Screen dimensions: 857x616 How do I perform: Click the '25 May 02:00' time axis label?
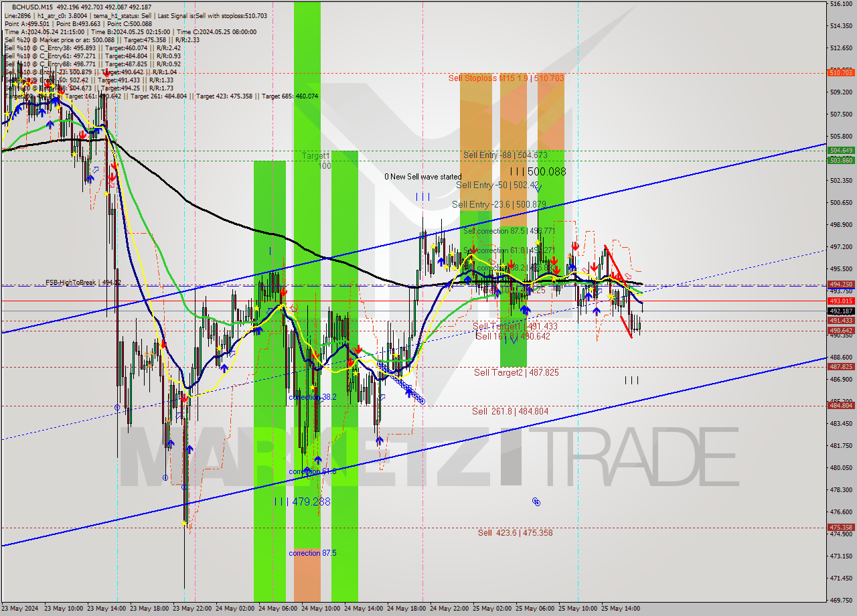(493, 609)
